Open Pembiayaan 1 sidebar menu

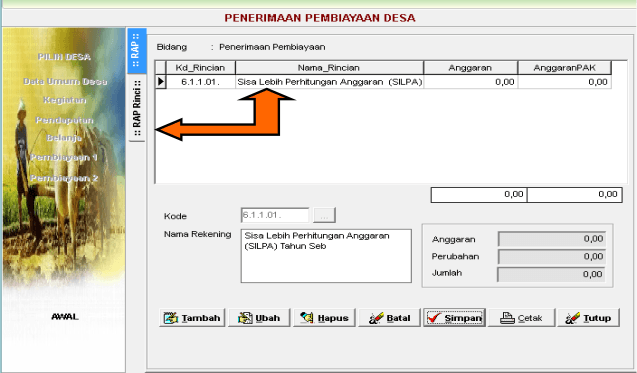[x=64, y=157]
